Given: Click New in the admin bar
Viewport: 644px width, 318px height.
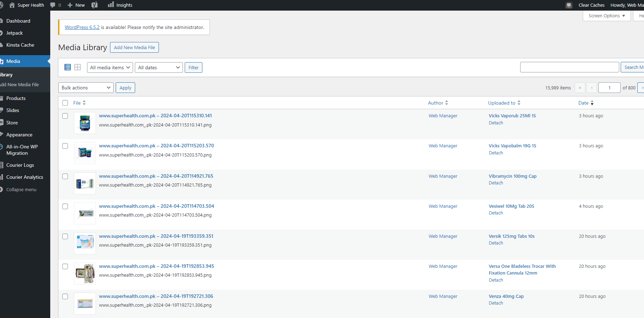Looking at the screenshot, I should 76,5.
